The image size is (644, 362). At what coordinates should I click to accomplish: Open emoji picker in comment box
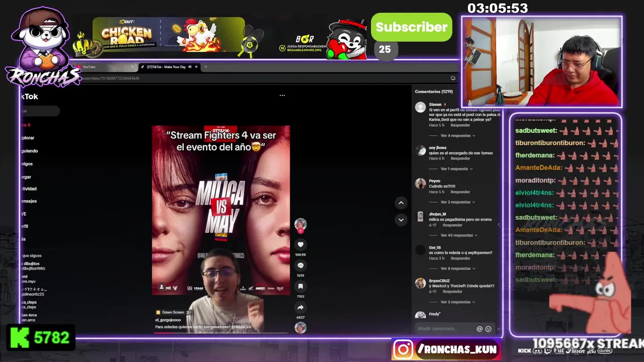pyautogui.click(x=488, y=329)
